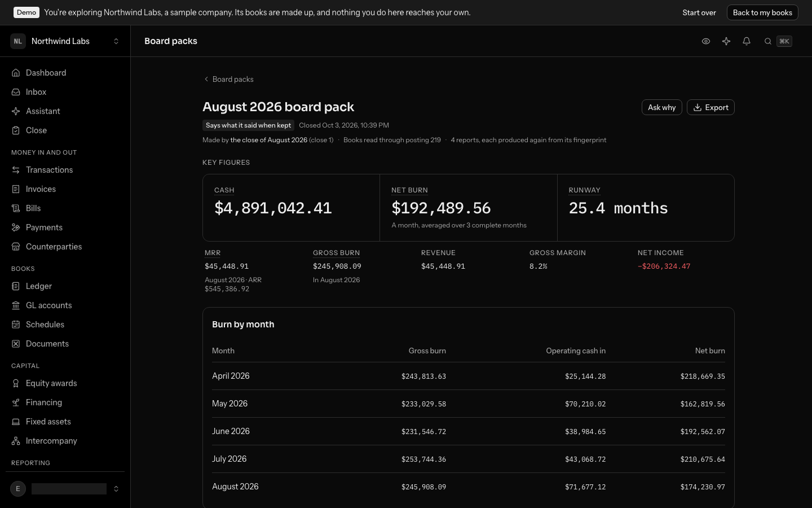The width and height of the screenshot is (812, 508).
Task: Click the net income value -$206,324.47
Action: click(x=664, y=266)
